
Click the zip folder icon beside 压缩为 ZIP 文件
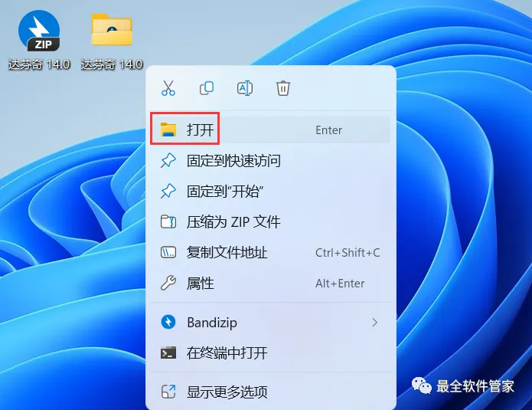pos(168,222)
